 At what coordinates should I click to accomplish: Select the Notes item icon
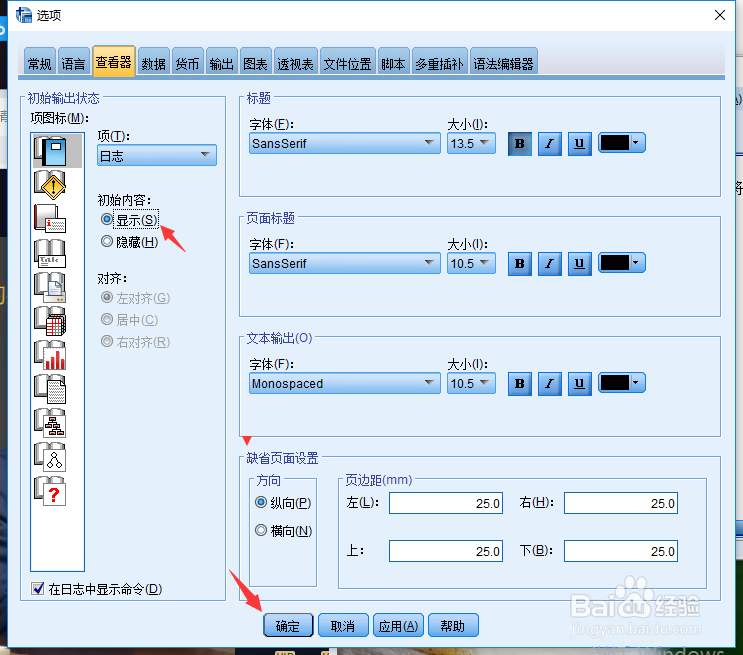coord(51,219)
